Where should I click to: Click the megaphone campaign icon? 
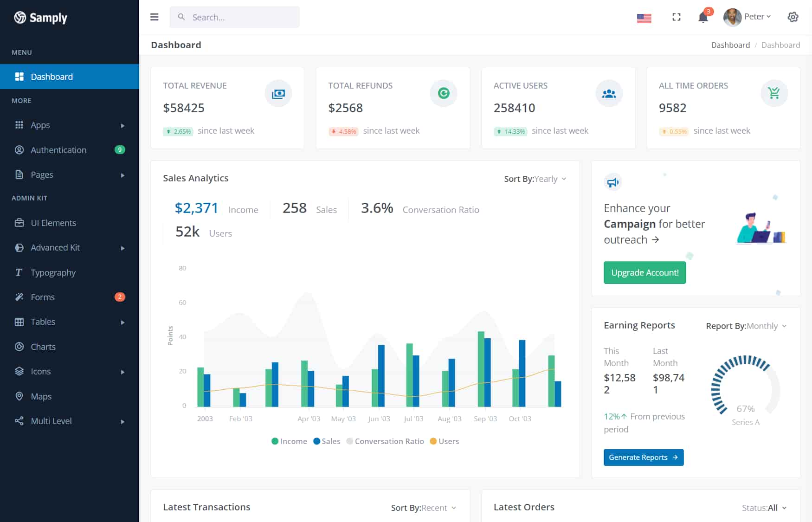click(x=612, y=182)
